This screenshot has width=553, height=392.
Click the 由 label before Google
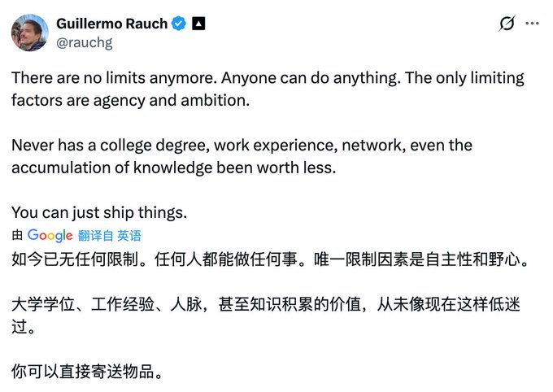pos(18,235)
